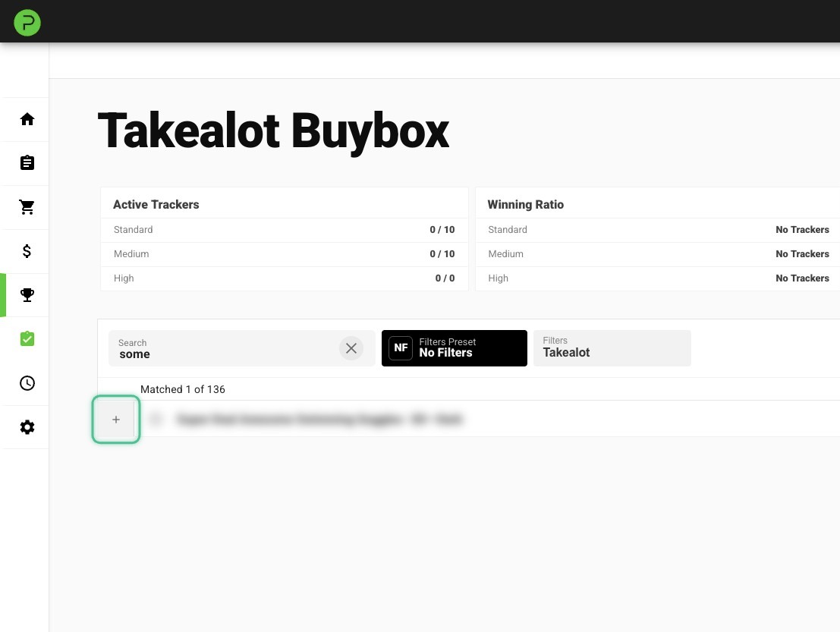Open the Filters Takealot dropdown

click(x=612, y=348)
